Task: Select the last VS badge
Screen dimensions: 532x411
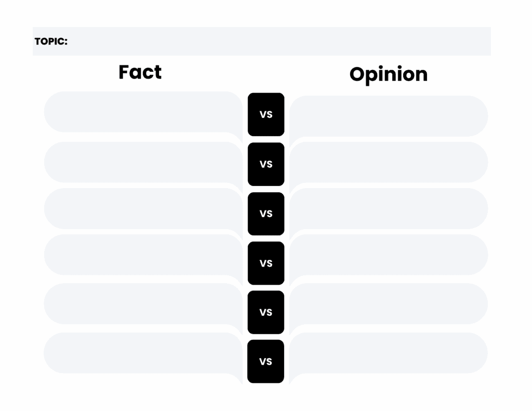Action: 266,362
